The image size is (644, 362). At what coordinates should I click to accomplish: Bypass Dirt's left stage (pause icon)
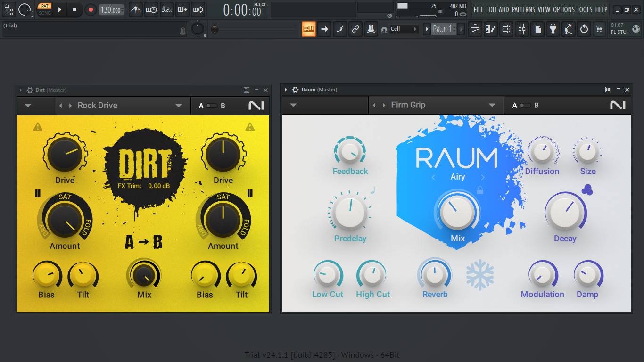[x=37, y=193]
